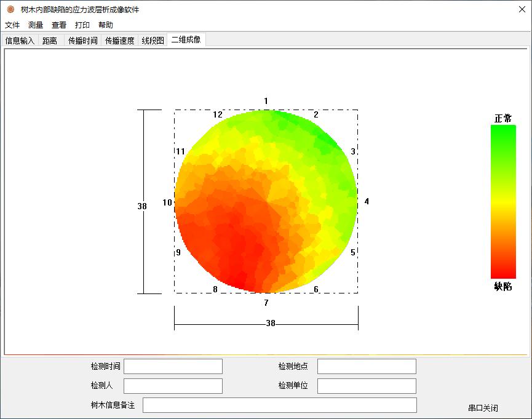Select the 传播速度 tab
The image size is (532, 419).
pyautogui.click(x=119, y=41)
